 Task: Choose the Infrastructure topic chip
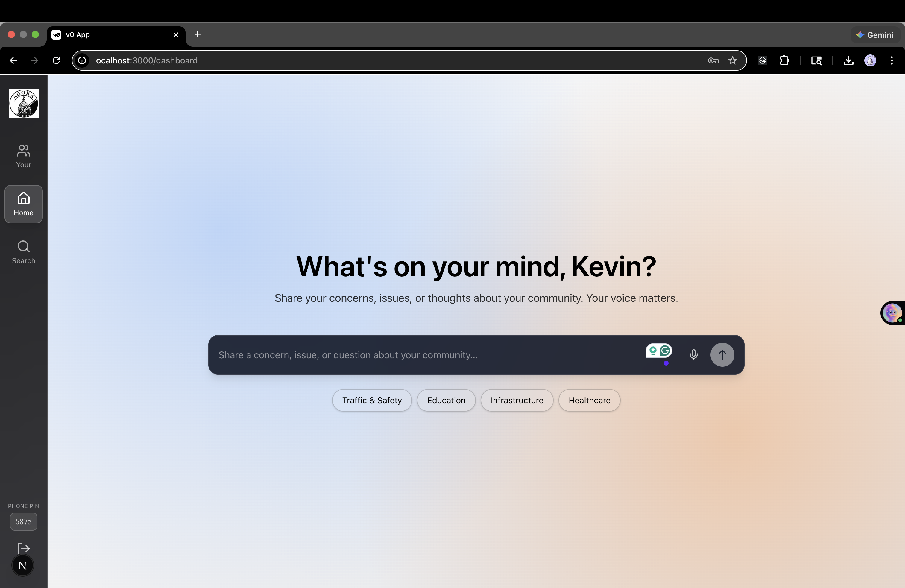(x=516, y=400)
